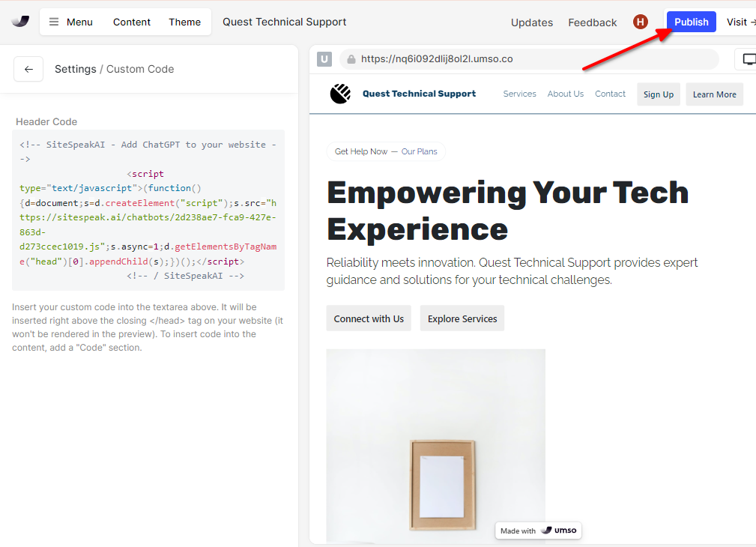Open About Us in the site navigation

click(566, 94)
